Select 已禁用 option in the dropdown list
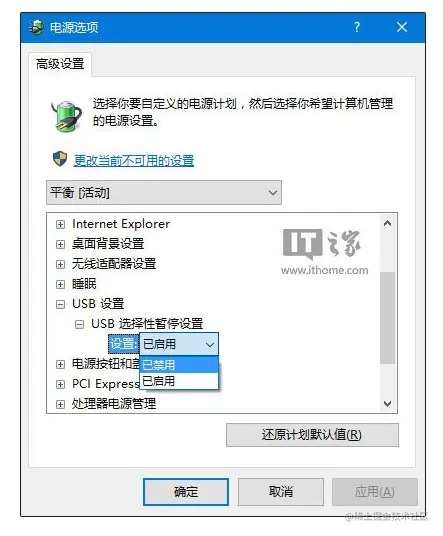The height and width of the screenshot is (536, 443). 179,365
